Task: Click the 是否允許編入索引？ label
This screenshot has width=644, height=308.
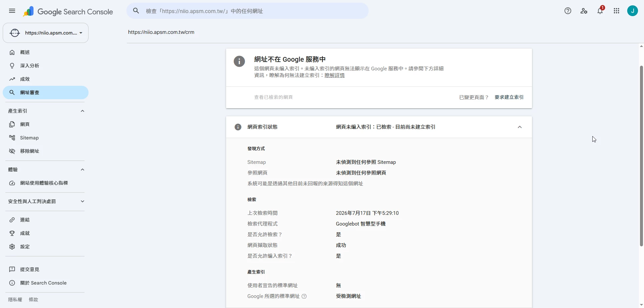Action: 270,256
